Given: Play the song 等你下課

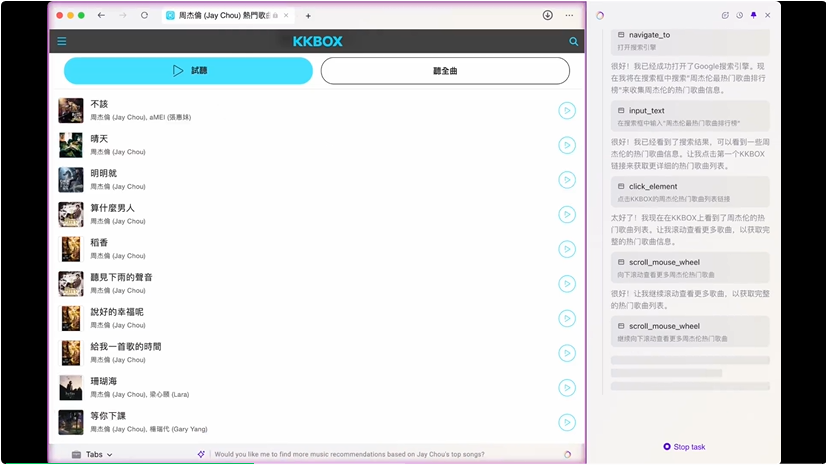Looking at the screenshot, I should [x=567, y=422].
